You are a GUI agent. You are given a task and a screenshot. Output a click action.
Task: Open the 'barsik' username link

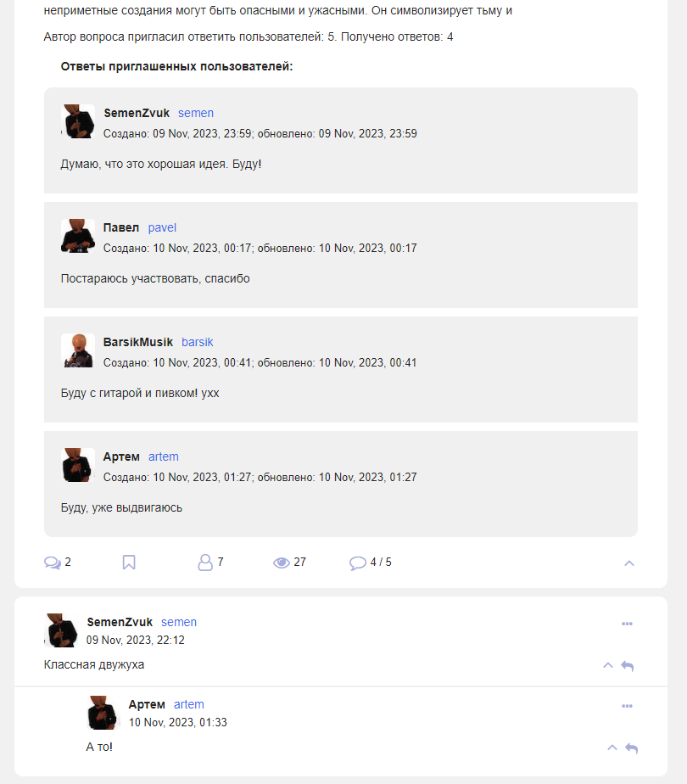pos(198,342)
